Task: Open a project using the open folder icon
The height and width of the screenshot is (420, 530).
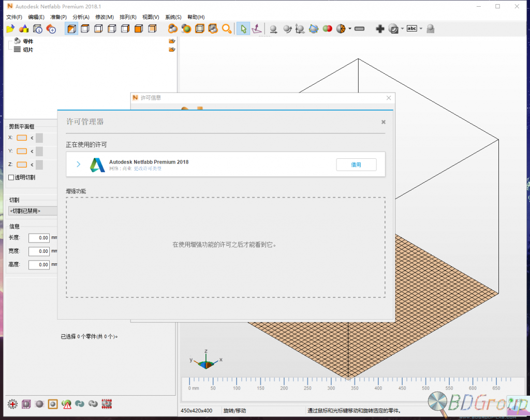Action: pos(10,28)
